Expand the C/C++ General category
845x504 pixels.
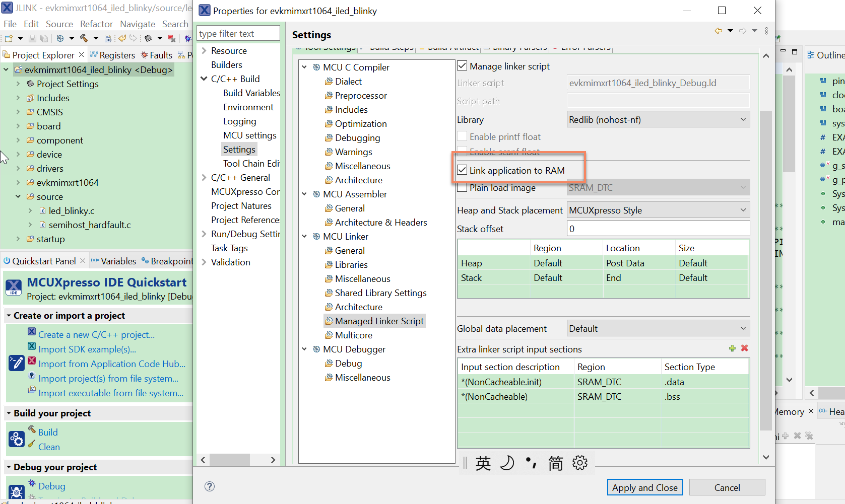coord(204,178)
